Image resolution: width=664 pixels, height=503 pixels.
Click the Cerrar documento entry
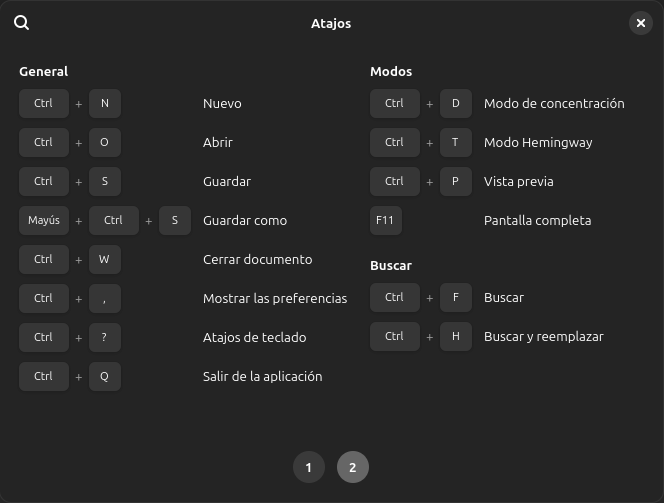[257, 259]
